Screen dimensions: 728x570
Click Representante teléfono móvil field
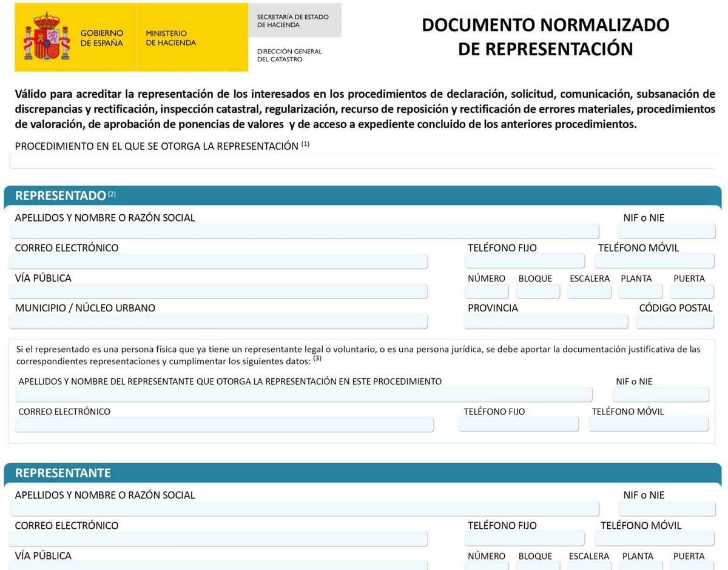coord(655,538)
